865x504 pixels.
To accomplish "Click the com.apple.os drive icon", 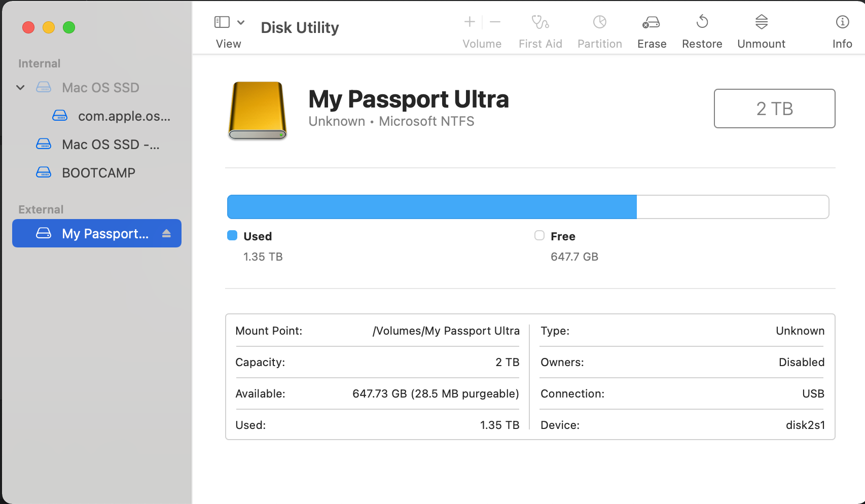I will pyautogui.click(x=60, y=116).
